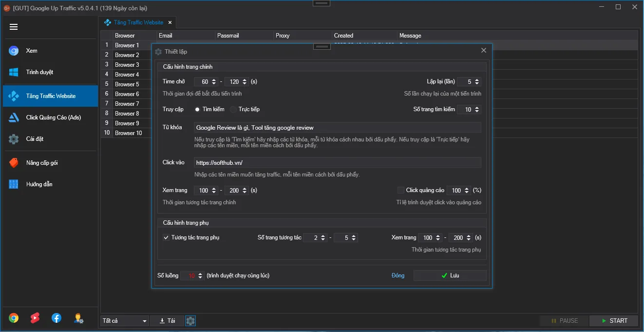This screenshot has height=332, width=644.
Task: Click the Tải download button
Action: pyautogui.click(x=167, y=321)
